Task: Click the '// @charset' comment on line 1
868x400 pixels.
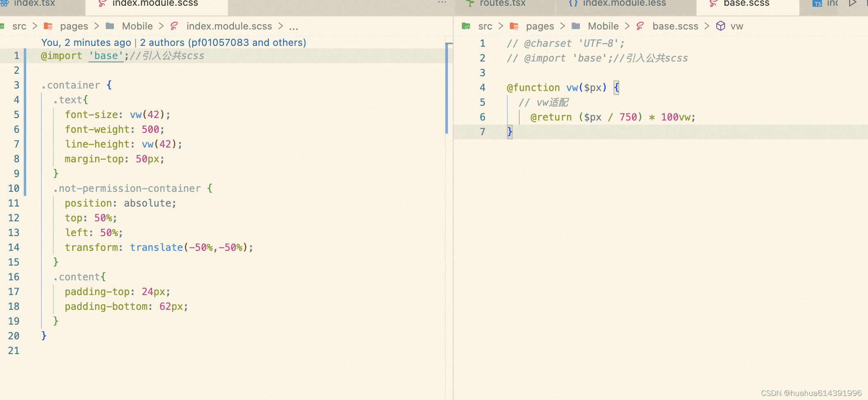Action: (x=566, y=43)
